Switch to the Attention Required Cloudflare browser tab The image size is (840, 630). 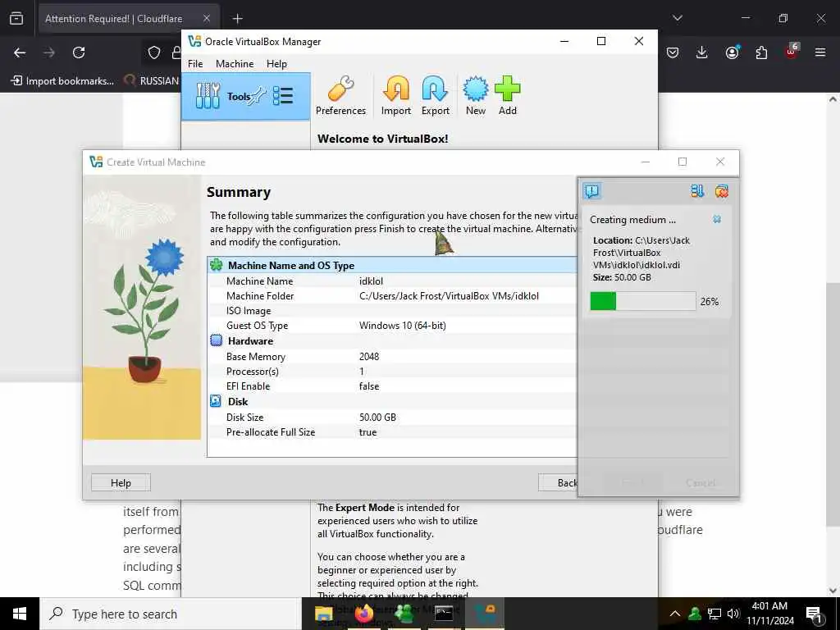(x=113, y=19)
